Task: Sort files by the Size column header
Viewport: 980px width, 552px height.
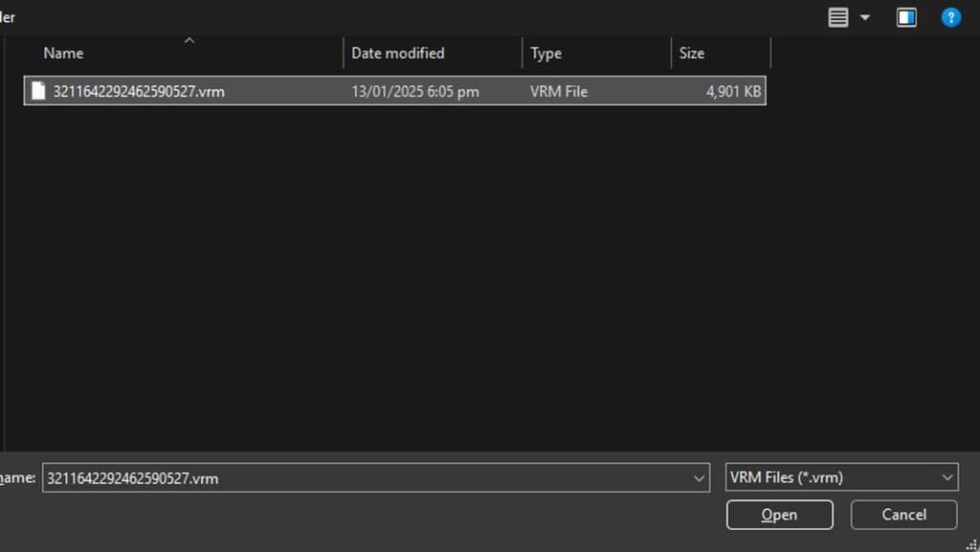Action: [x=691, y=54]
